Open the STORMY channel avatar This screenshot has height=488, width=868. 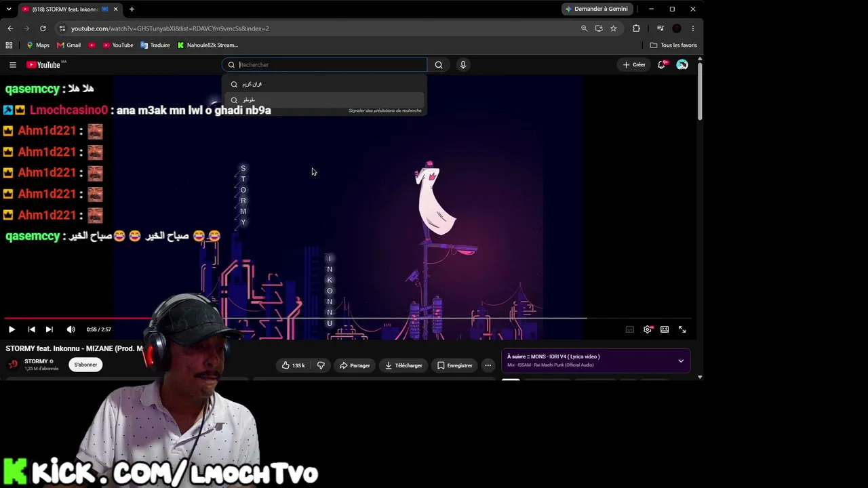click(13, 365)
